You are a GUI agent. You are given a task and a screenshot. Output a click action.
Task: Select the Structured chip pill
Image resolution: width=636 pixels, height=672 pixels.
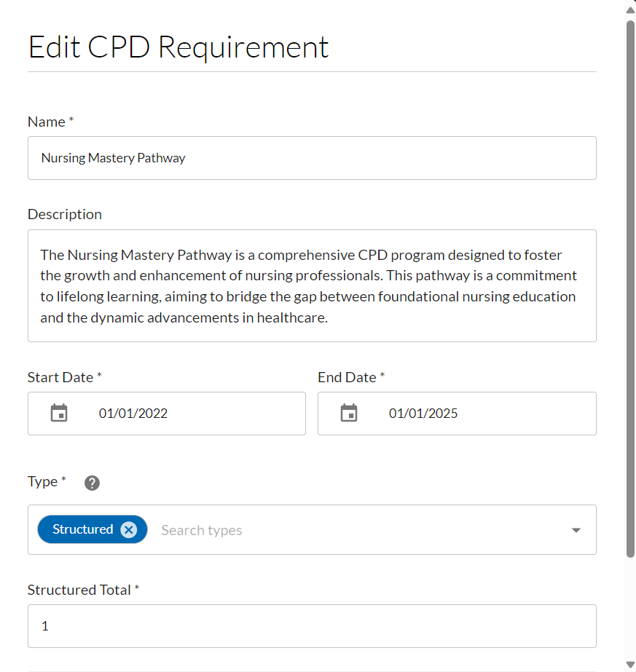coord(83,529)
